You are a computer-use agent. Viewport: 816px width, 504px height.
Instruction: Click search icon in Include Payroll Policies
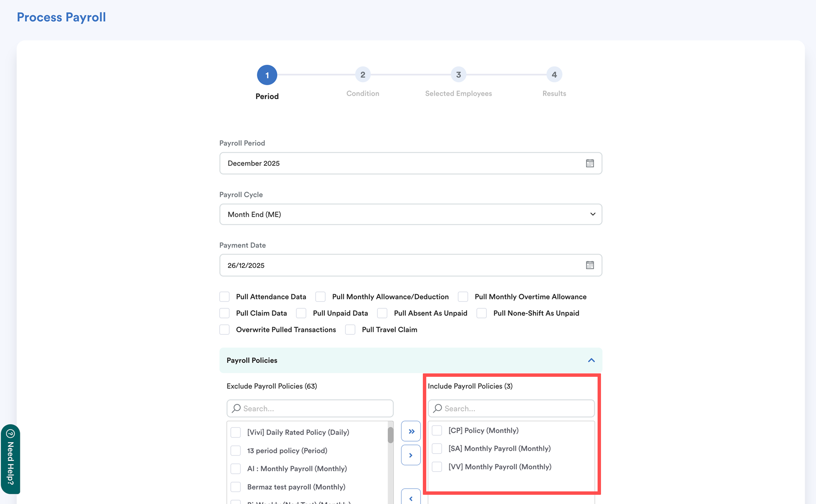pos(438,408)
